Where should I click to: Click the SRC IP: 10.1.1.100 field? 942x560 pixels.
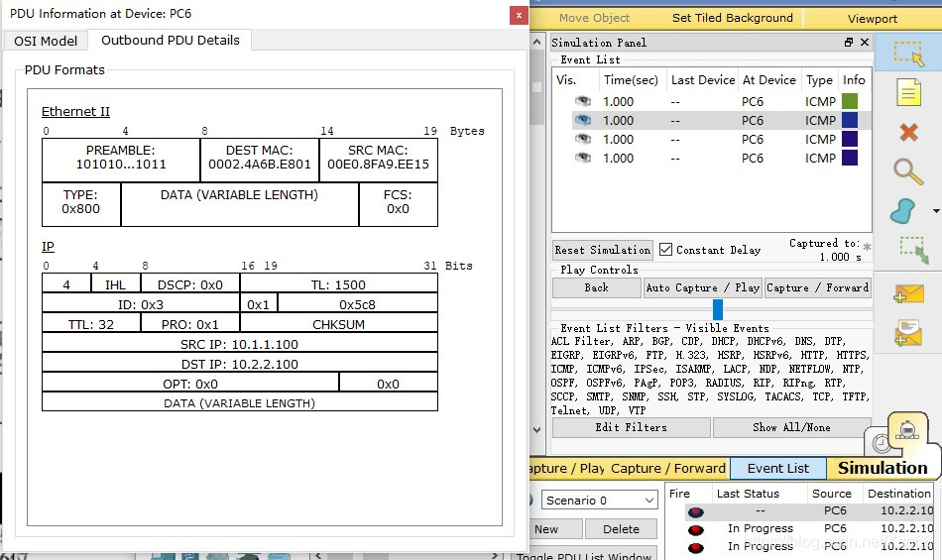[240, 344]
